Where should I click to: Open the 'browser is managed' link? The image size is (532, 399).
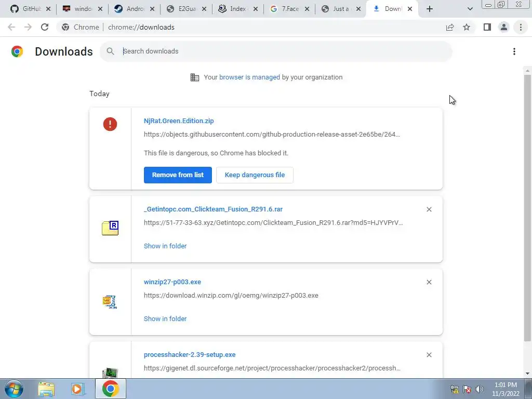click(x=249, y=77)
